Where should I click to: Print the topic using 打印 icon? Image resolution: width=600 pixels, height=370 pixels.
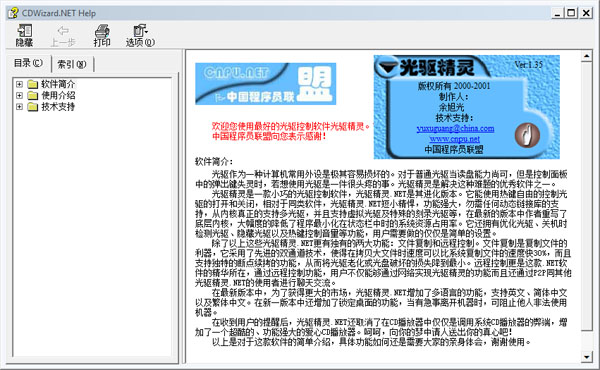pyautogui.click(x=102, y=35)
